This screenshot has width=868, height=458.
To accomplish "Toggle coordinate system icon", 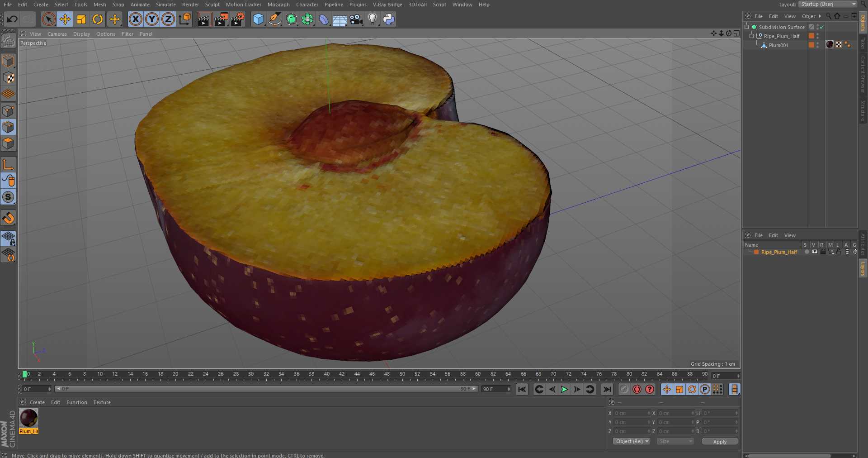I will (x=185, y=19).
